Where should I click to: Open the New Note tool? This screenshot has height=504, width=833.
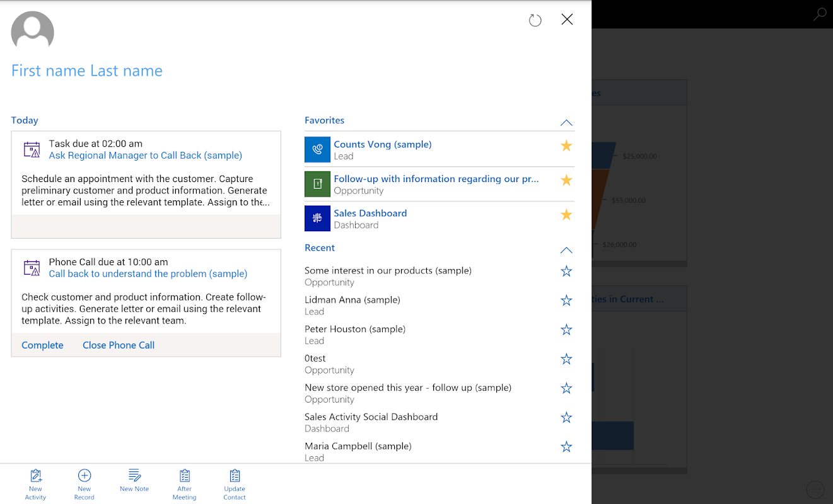coord(134,476)
